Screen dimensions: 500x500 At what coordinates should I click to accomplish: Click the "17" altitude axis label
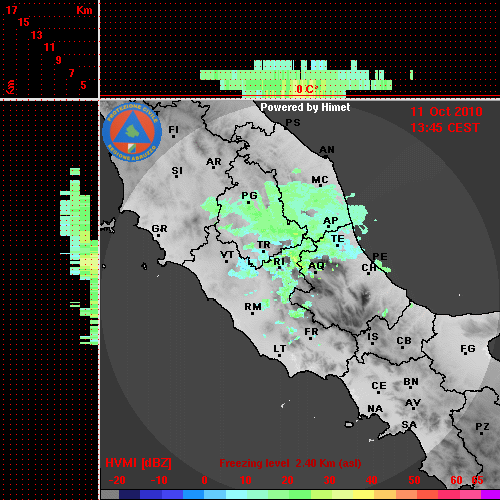pyautogui.click(x=11, y=10)
